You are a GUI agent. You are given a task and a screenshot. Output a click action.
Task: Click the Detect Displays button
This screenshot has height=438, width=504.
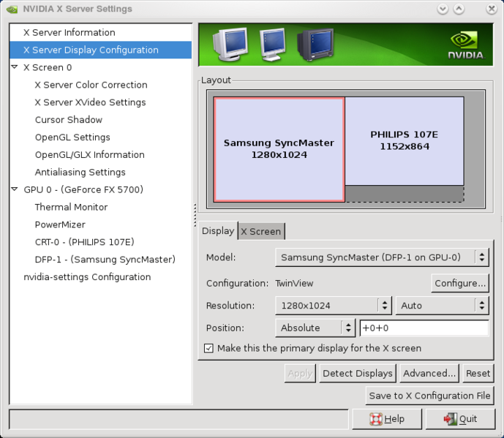pos(358,373)
